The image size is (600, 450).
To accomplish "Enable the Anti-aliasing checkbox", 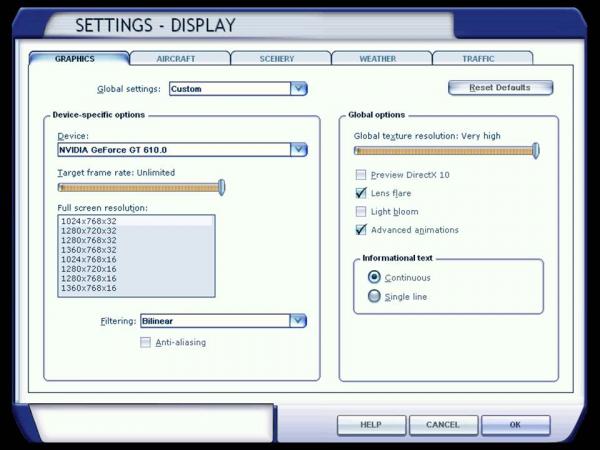I will tap(145, 342).
